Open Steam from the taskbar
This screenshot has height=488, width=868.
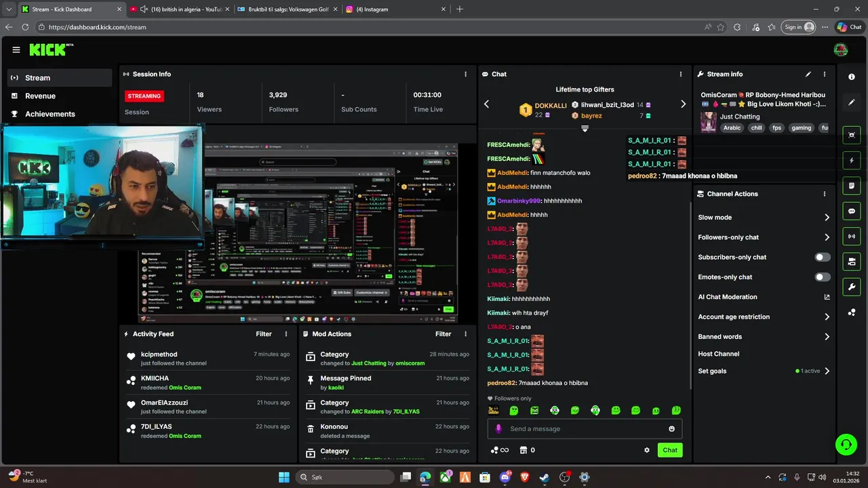click(545, 477)
